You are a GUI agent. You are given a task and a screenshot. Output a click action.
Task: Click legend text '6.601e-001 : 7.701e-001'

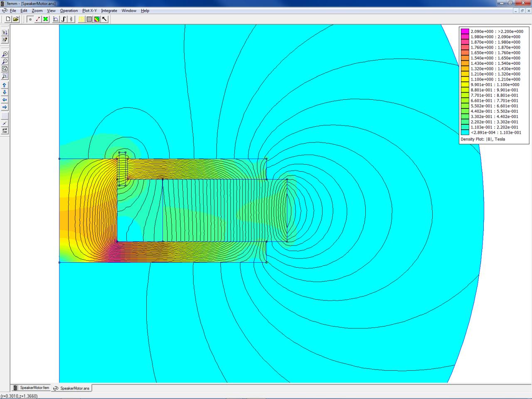[495, 101]
